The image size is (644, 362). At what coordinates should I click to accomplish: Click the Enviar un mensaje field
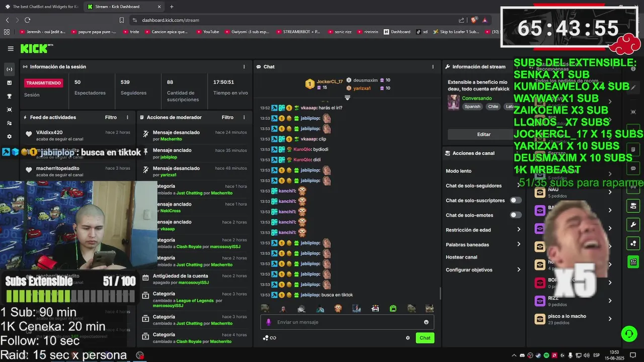(347, 322)
